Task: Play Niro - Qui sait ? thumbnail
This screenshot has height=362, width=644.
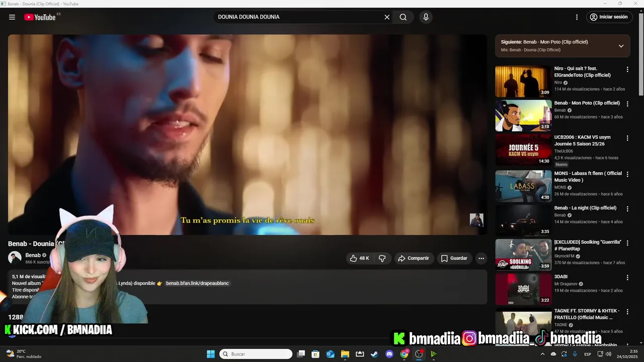Action: [523, 81]
